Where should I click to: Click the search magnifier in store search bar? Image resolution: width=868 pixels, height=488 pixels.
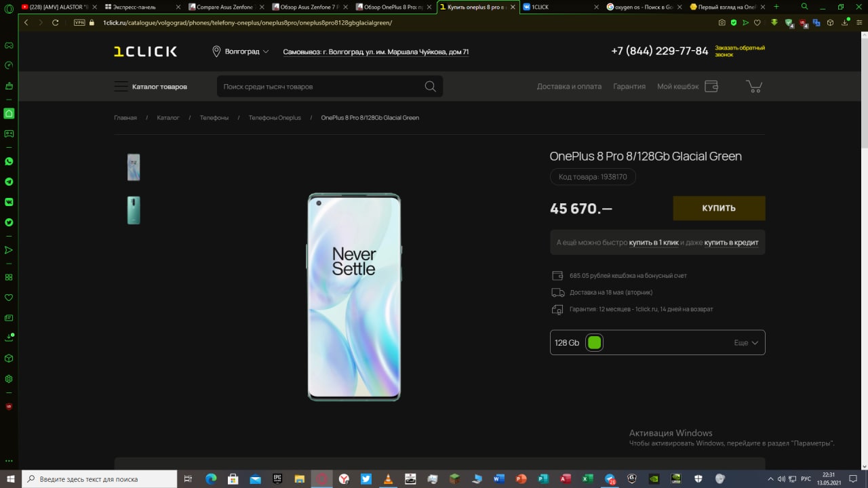click(430, 86)
